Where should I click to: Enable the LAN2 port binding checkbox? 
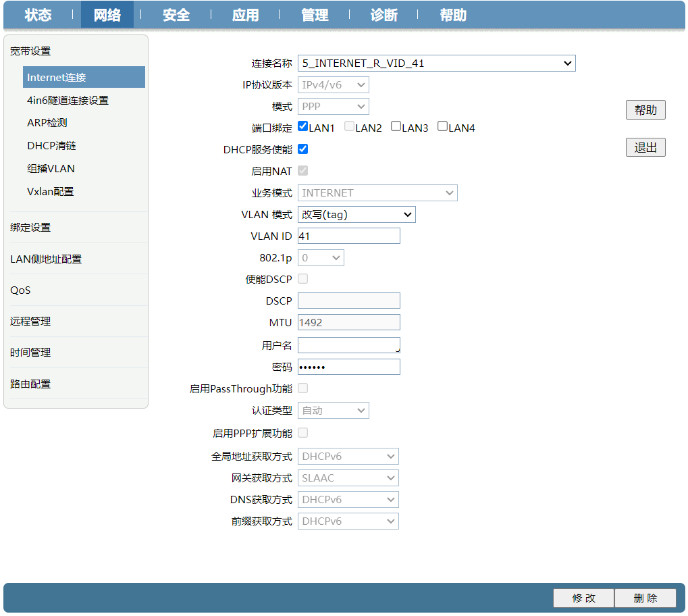pos(348,126)
